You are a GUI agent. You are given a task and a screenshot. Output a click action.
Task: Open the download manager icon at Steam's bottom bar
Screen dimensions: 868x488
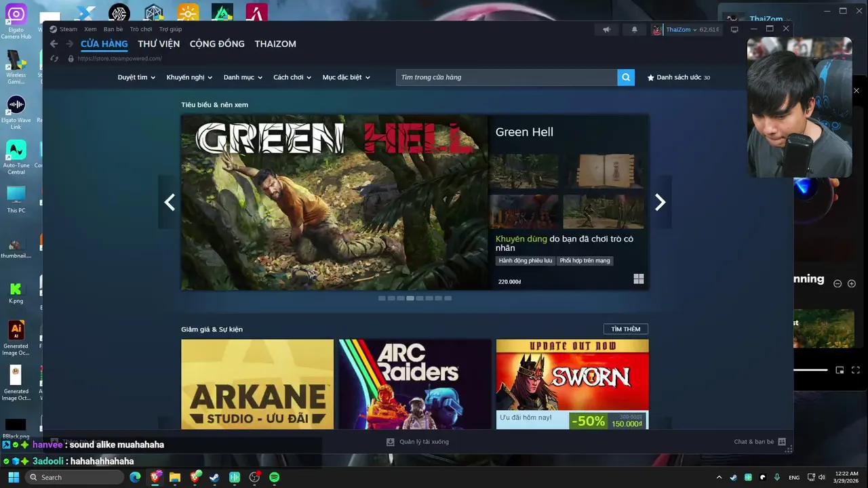(391, 442)
